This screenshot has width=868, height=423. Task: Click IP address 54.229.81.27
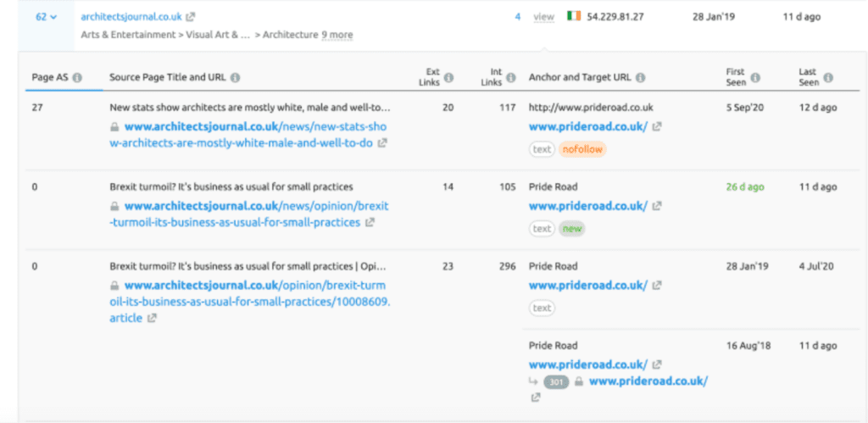(x=615, y=17)
